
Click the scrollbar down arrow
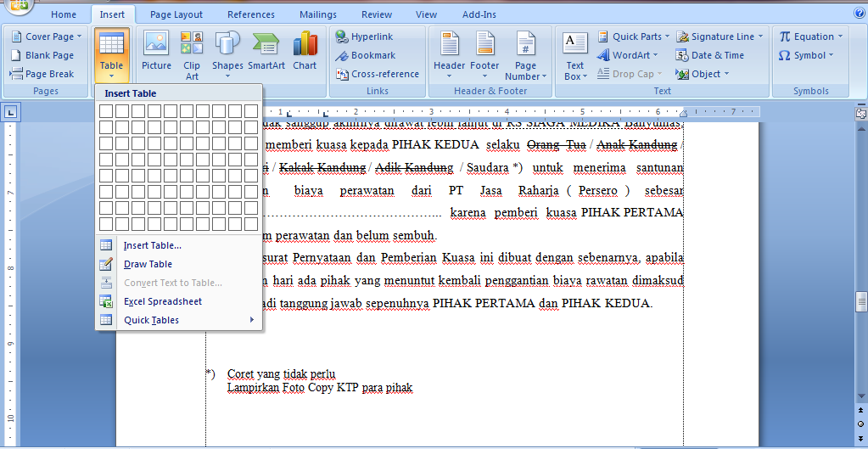tap(861, 396)
